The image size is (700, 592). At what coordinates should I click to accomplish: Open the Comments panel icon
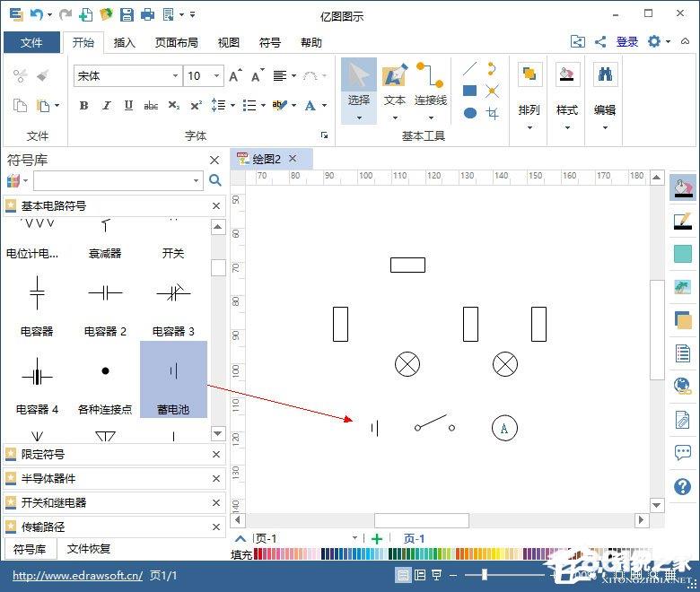click(683, 453)
